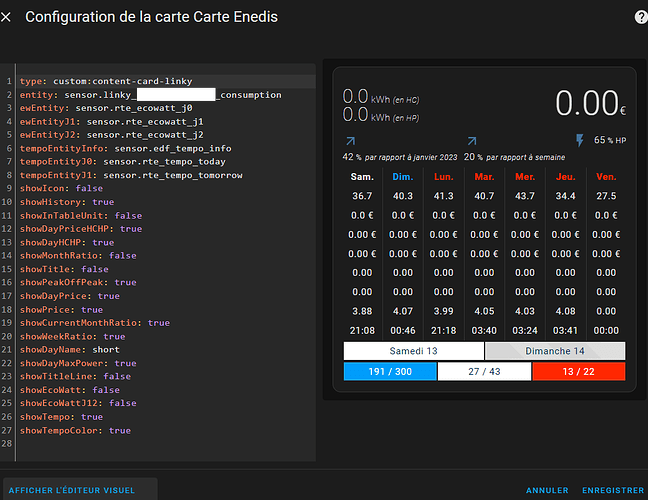Image resolution: width=648 pixels, height=500 pixels.
Task: Click the red Jeu. day column header
Action: [x=565, y=177]
